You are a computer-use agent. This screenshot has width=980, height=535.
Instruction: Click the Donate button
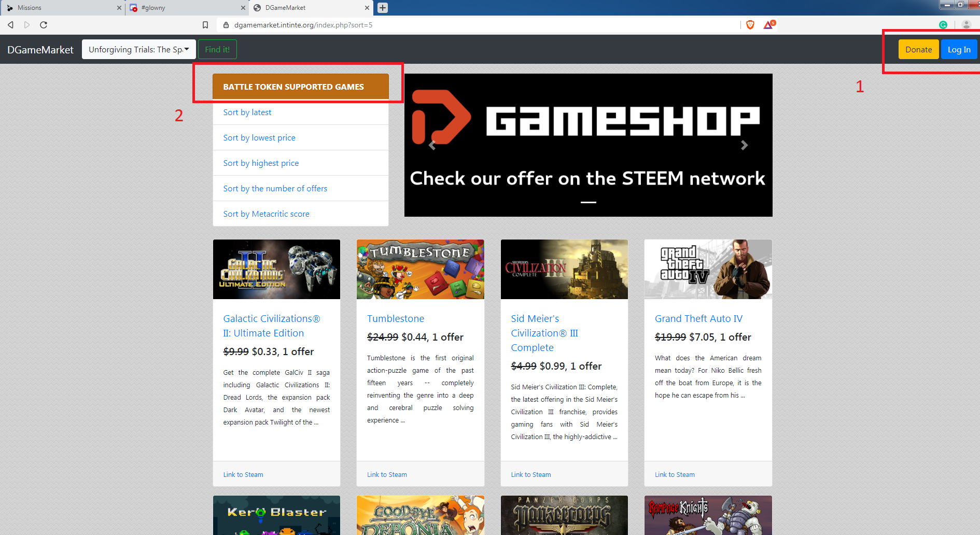pos(918,49)
